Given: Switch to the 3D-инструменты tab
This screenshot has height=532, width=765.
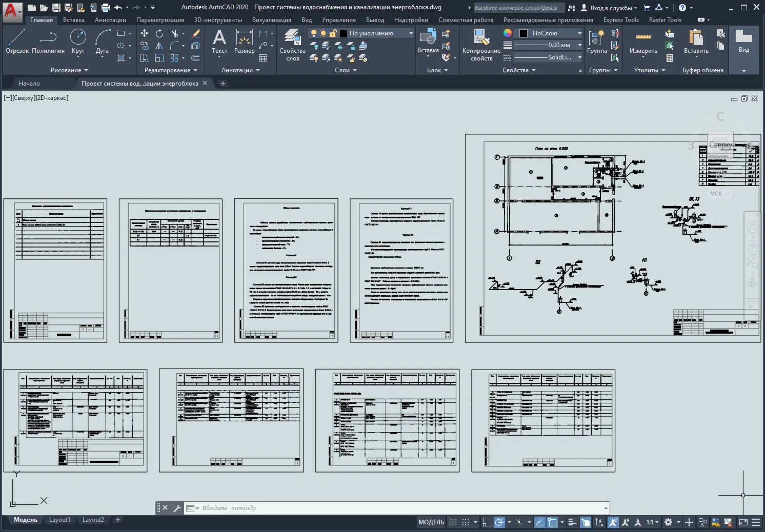Looking at the screenshot, I should (x=218, y=20).
